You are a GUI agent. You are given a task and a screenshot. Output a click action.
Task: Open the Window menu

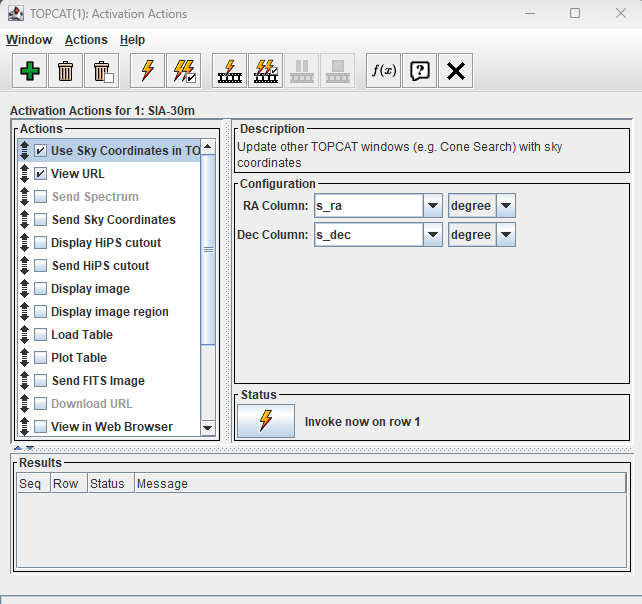click(29, 40)
